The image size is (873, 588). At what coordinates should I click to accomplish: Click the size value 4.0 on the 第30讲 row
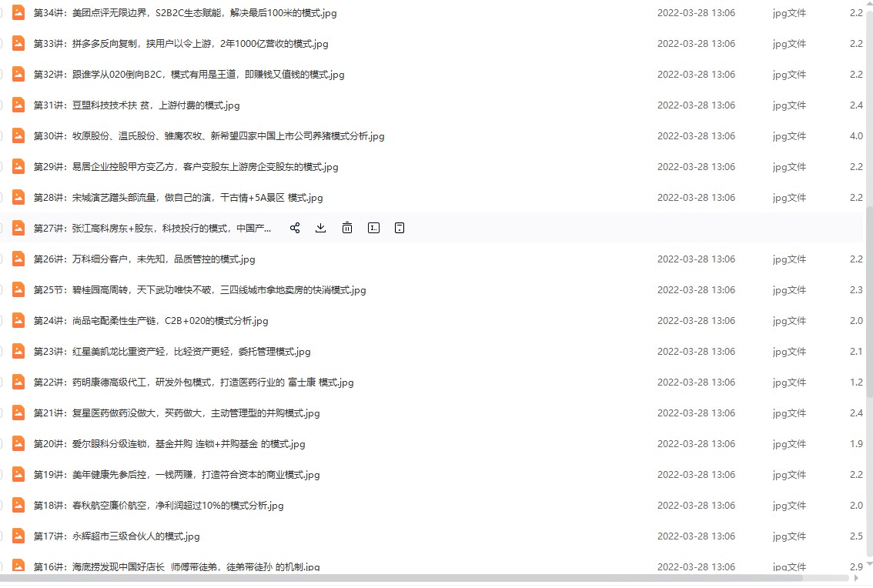point(856,136)
